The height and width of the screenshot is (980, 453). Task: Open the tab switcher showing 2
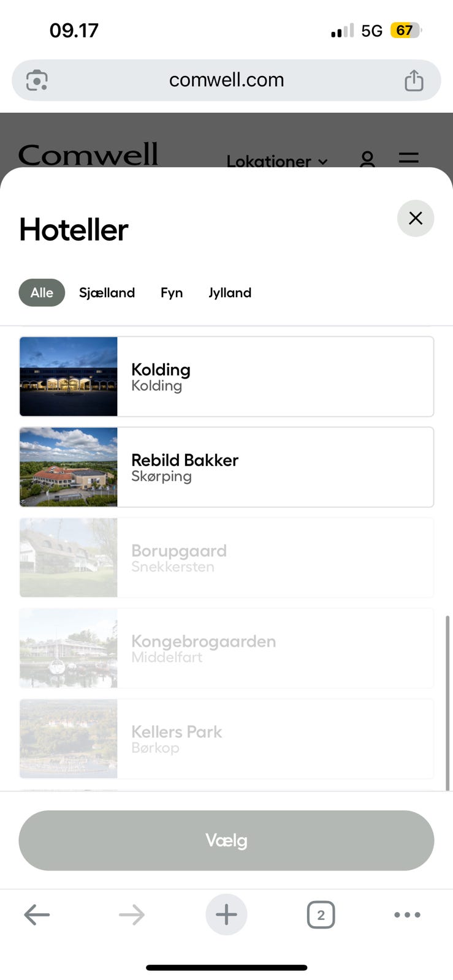[321, 914]
